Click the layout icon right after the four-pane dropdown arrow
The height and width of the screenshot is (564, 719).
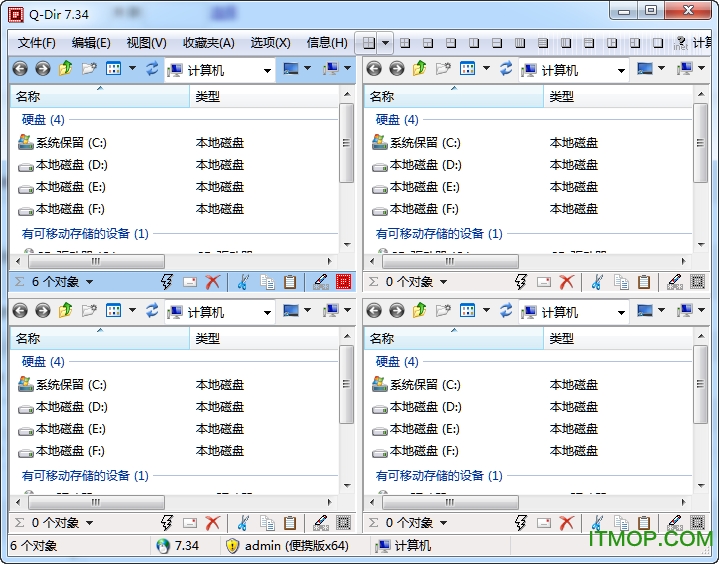click(405, 43)
